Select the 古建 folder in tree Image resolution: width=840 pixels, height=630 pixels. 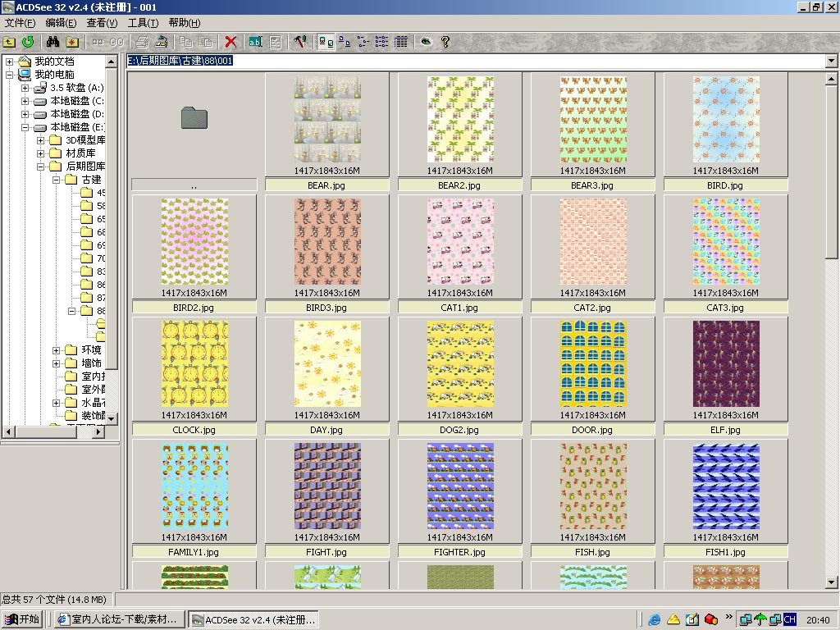[92, 180]
